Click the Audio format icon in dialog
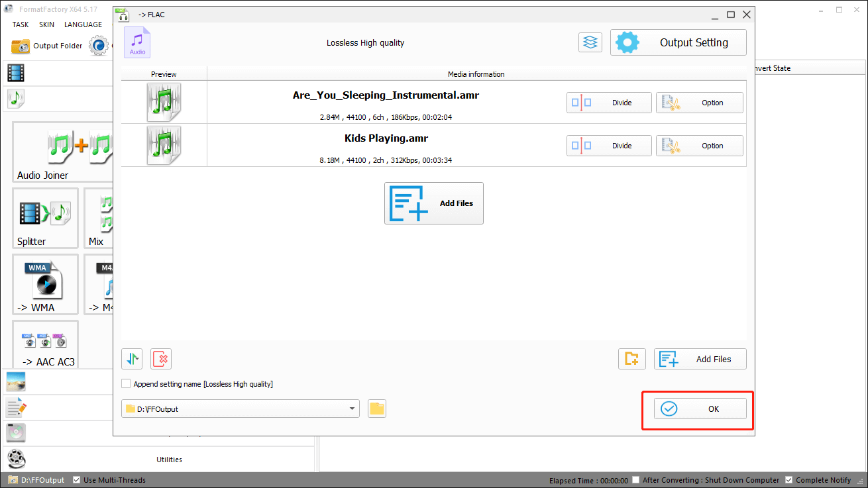The image size is (868, 488). click(137, 42)
